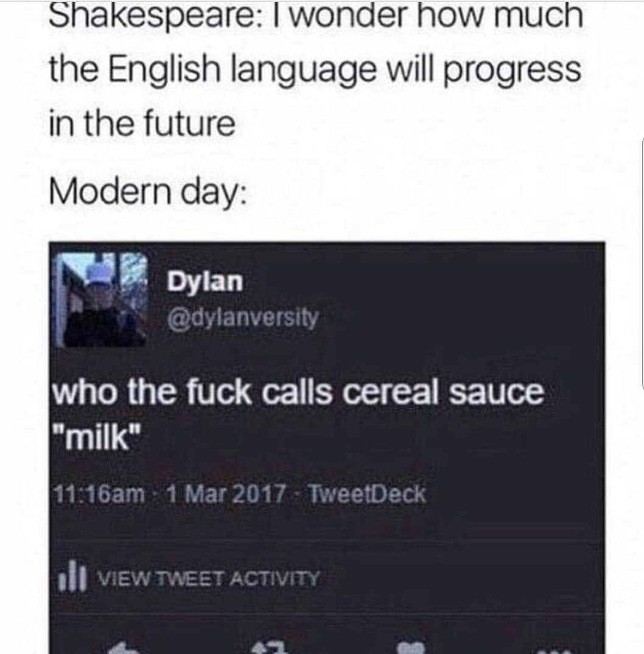Open the display name "Dylan"
The height and width of the screenshot is (654, 644).
(205, 281)
